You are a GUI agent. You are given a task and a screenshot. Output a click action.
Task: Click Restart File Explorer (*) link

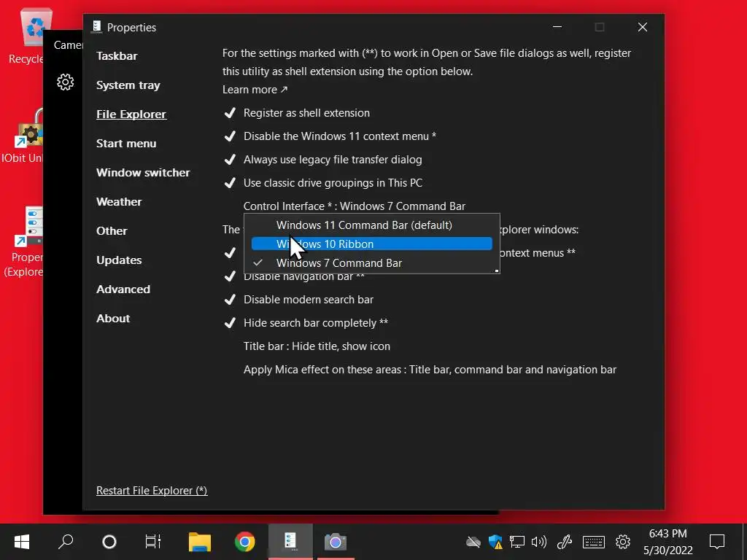click(x=152, y=491)
